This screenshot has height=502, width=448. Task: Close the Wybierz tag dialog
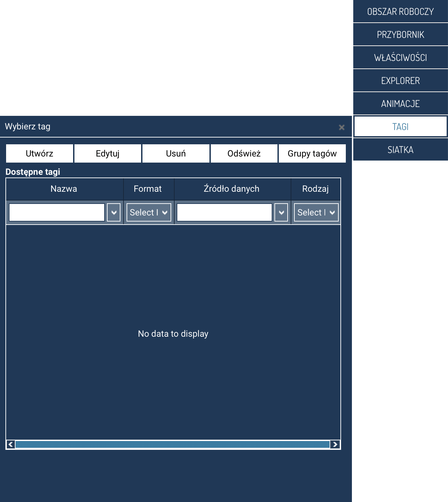coord(341,127)
